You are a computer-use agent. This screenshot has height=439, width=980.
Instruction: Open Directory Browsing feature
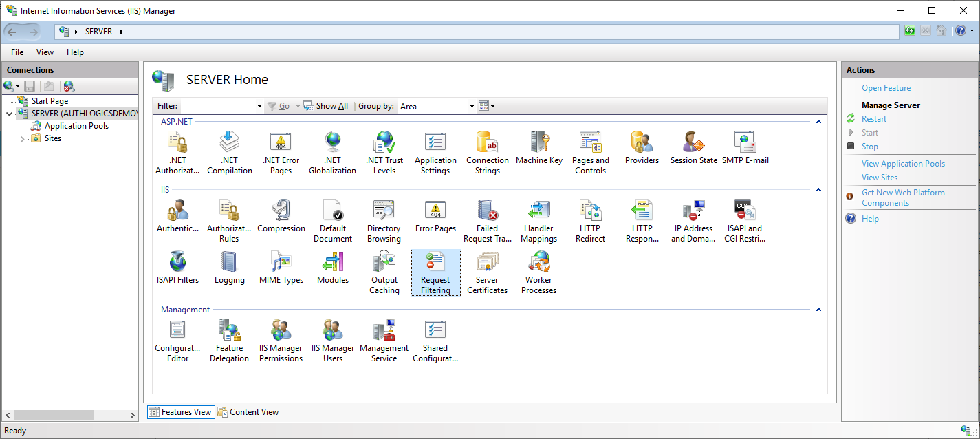(384, 221)
